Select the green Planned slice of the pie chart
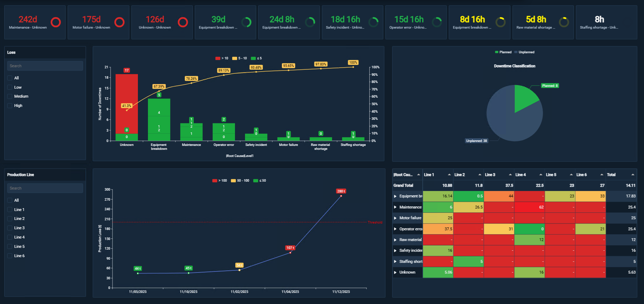 pos(524,97)
